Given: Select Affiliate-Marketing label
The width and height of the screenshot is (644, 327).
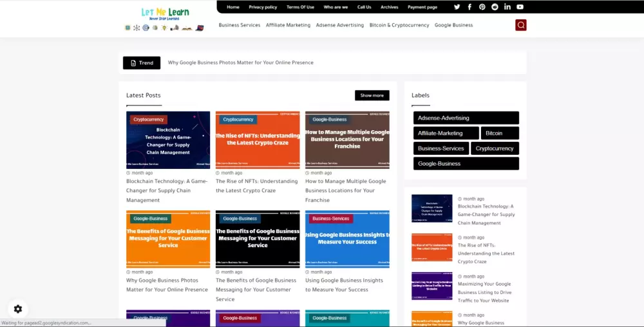Looking at the screenshot, I should [446, 133].
